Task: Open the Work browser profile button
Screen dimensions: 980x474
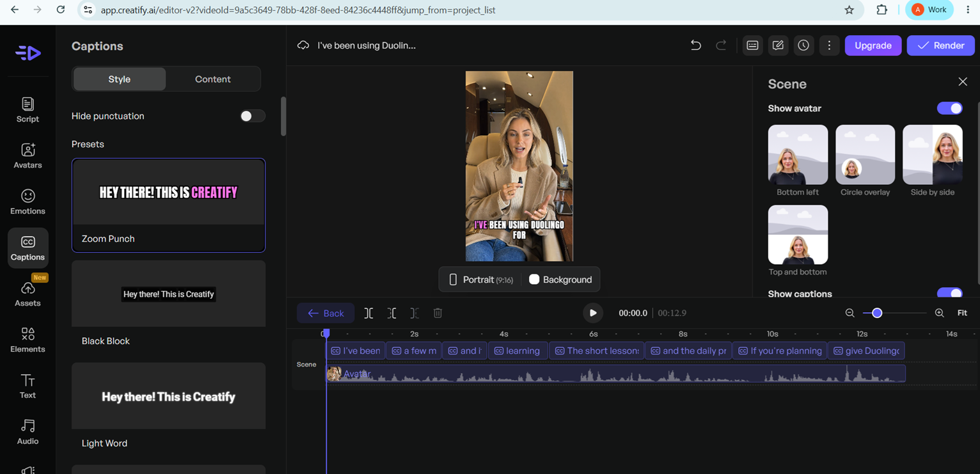Action: click(929, 10)
